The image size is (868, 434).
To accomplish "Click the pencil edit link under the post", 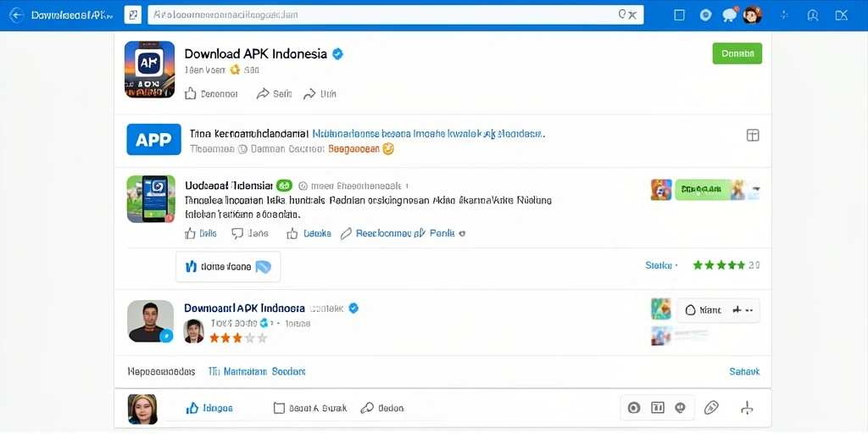I will (x=403, y=234).
